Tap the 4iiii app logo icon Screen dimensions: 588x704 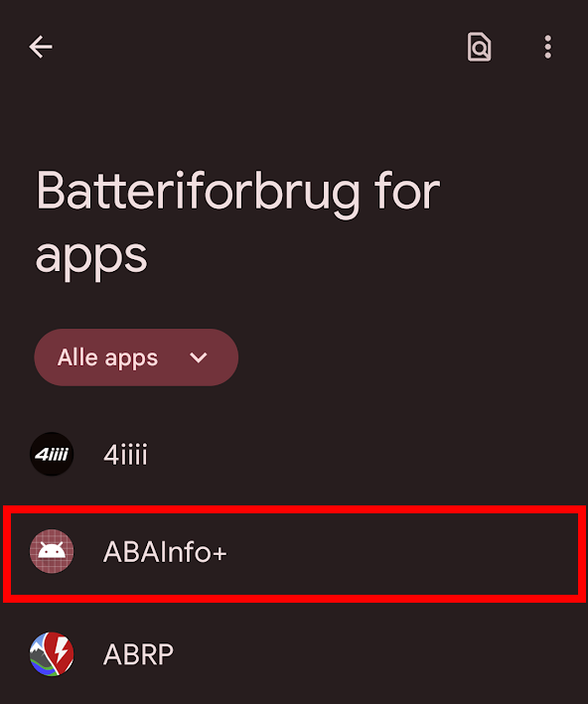[52, 454]
